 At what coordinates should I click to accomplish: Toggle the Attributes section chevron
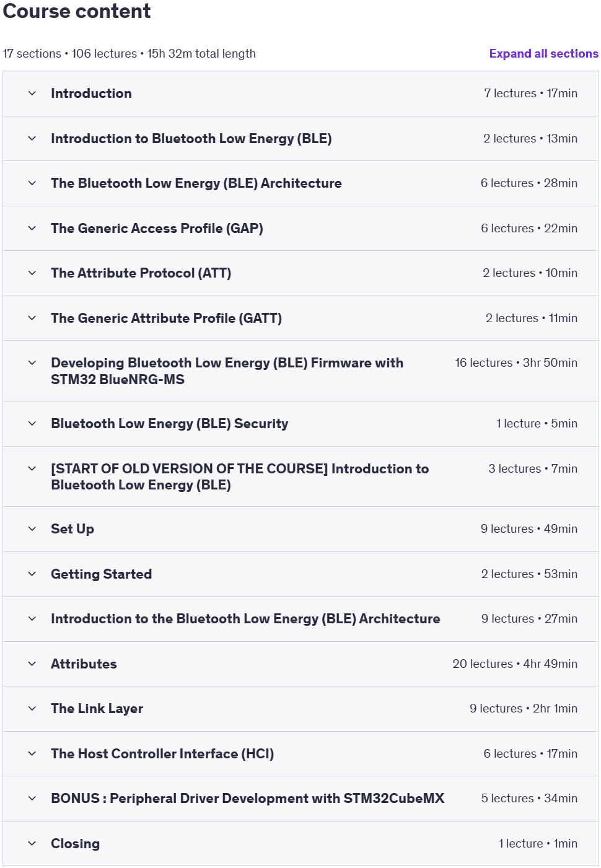(x=32, y=664)
